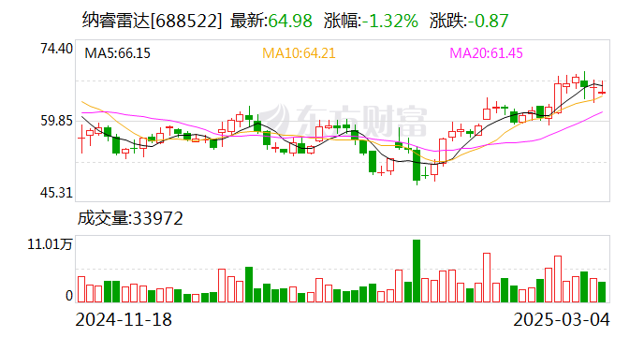
Task: Click the 涨幅:-1.32% change percentage
Action: tap(371, 21)
